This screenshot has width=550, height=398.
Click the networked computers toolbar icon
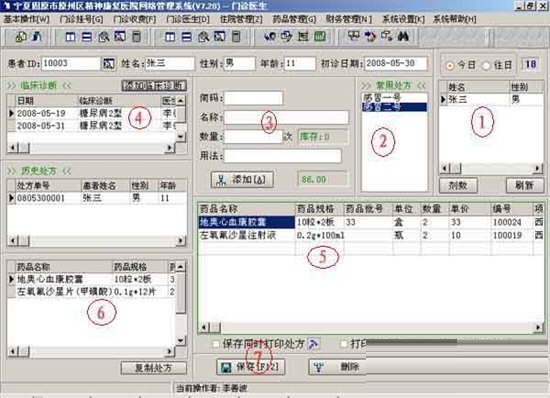click(x=354, y=36)
